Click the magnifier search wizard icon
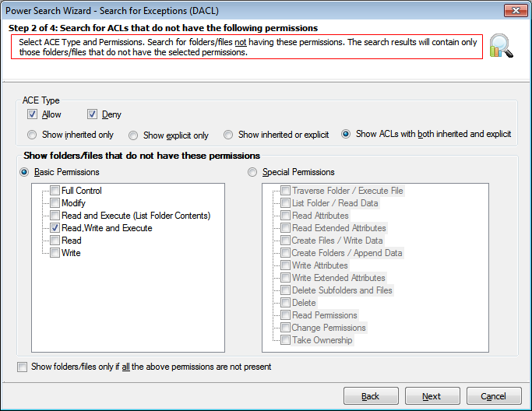 [x=501, y=46]
